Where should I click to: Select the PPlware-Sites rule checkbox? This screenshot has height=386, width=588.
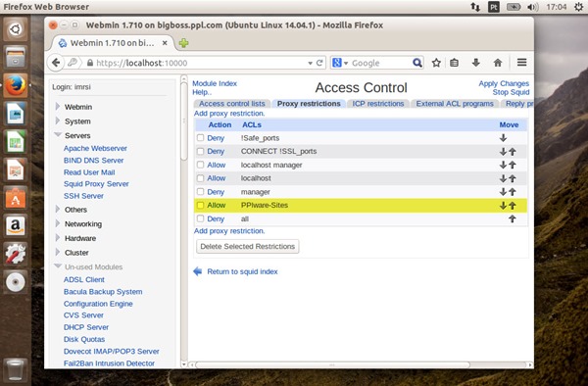(x=200, y=205)
